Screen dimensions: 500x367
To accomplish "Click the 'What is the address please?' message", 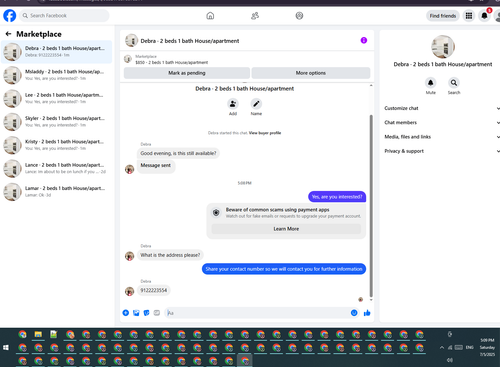I will pos(170,255).
